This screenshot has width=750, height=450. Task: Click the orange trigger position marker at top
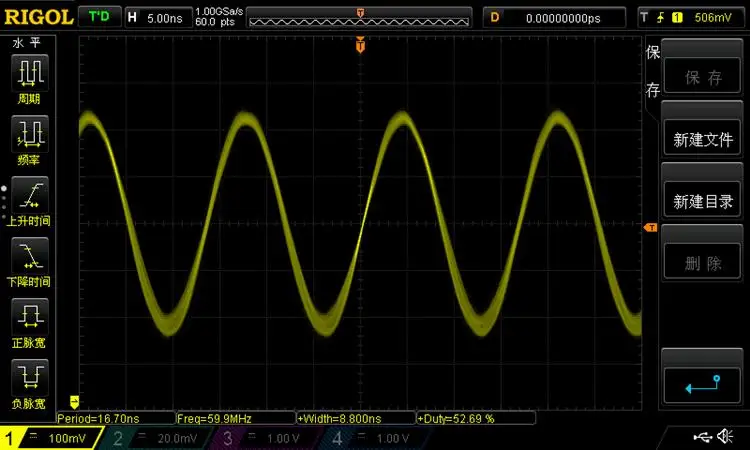(360, 45)
